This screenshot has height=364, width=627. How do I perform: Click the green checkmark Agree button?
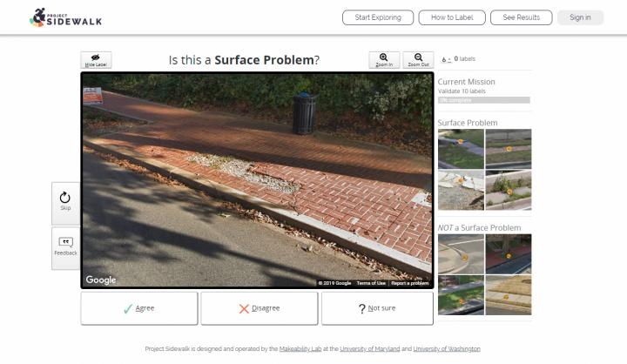[x=139, y=308]
